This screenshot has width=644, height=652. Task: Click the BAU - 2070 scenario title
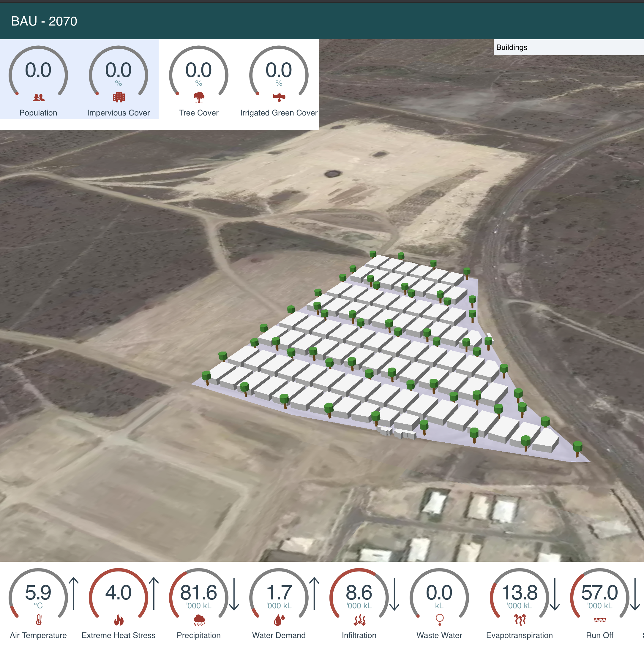[x=44, y=21]
